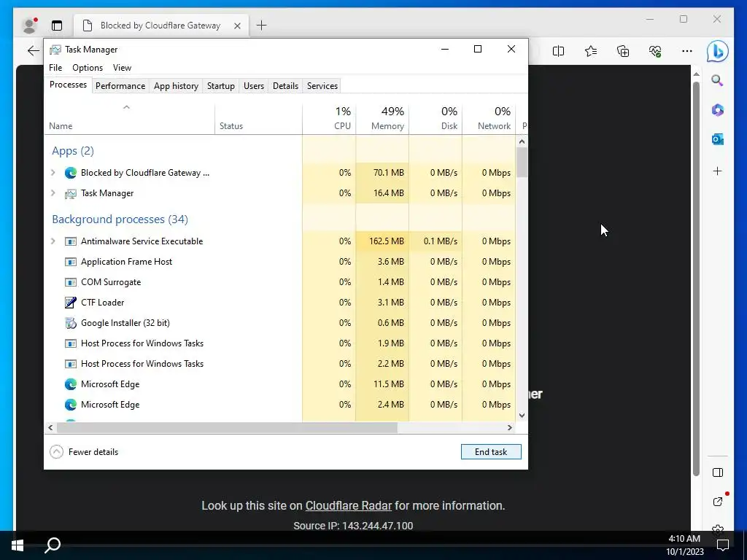
Task: Sort processes by Network column
Action: [x=489, y=118]
